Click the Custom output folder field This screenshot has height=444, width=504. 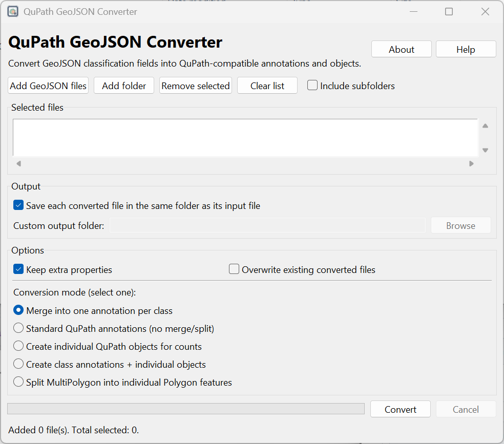[x=267, y=225]
